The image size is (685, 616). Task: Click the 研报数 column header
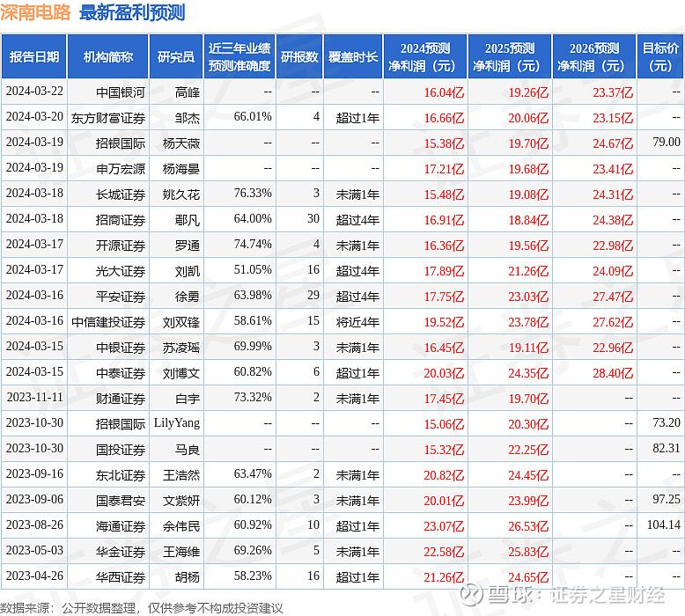point(299,56)
